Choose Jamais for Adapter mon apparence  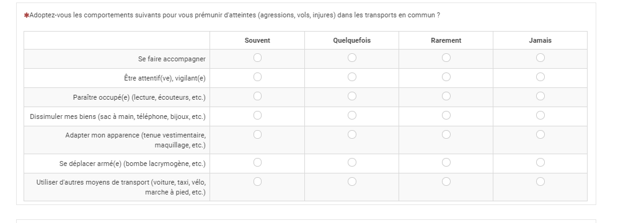point(540,134)
